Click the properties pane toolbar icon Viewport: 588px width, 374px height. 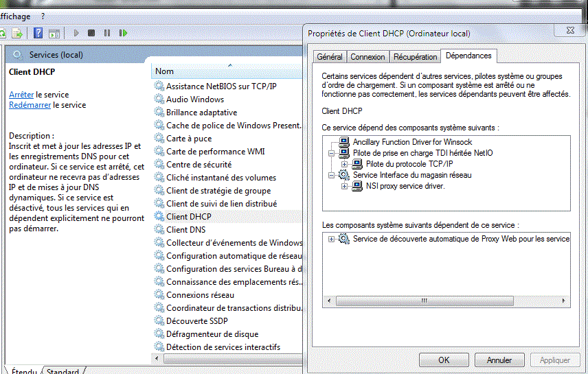click(54, 34)
